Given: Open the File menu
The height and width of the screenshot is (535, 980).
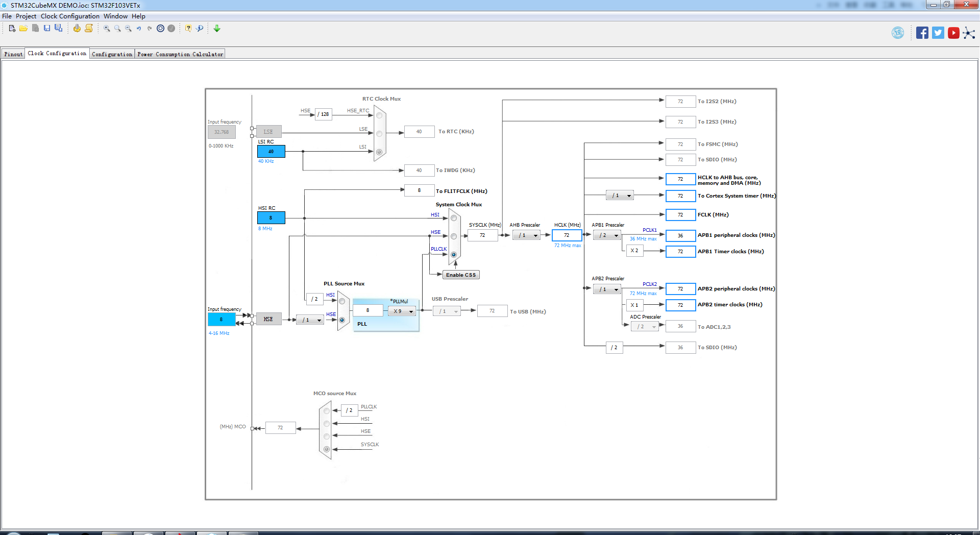Looking at the screenshot, I should 7,16.
